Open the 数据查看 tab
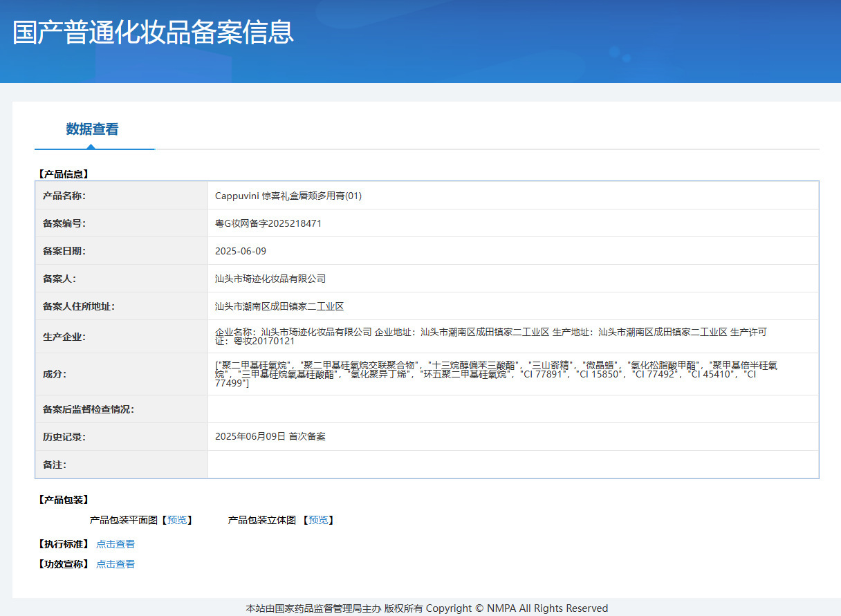 point(92,129)
